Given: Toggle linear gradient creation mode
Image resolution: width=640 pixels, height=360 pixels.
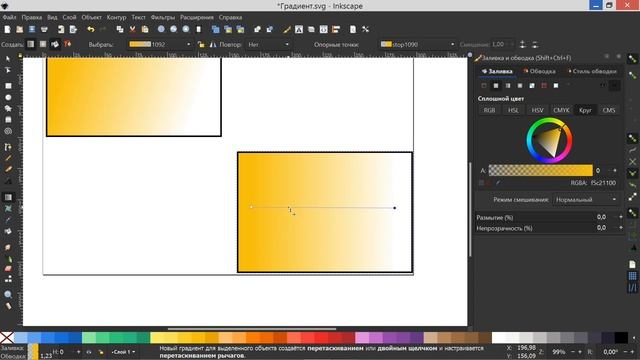Looking at the screenshot, I should point(31,44).
